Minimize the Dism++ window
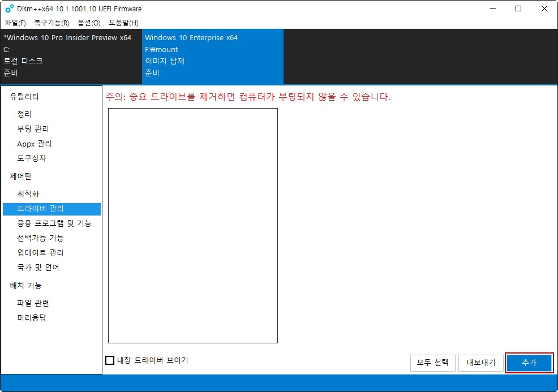The height and width of the screenshot is (392, 558). click(x=493, y=8)
